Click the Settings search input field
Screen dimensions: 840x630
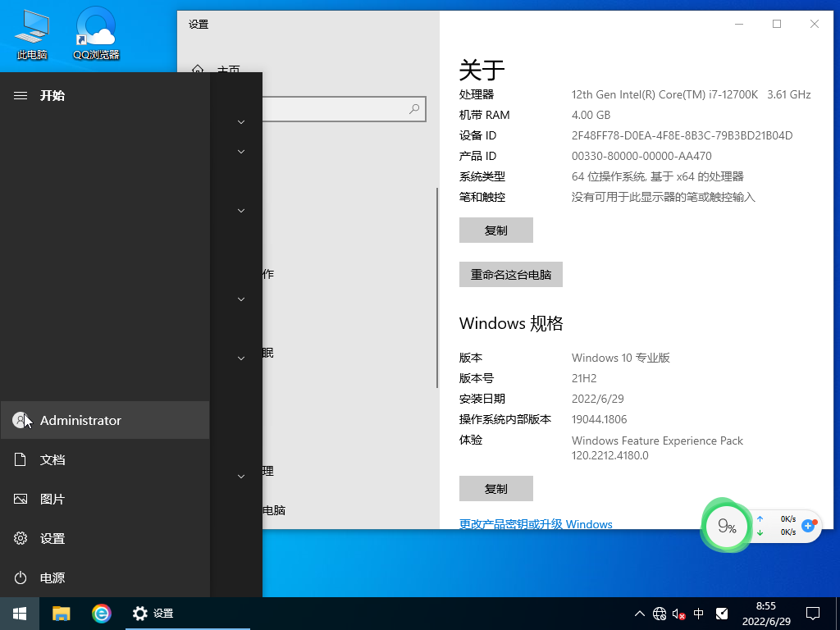click(x=353, y=108)
